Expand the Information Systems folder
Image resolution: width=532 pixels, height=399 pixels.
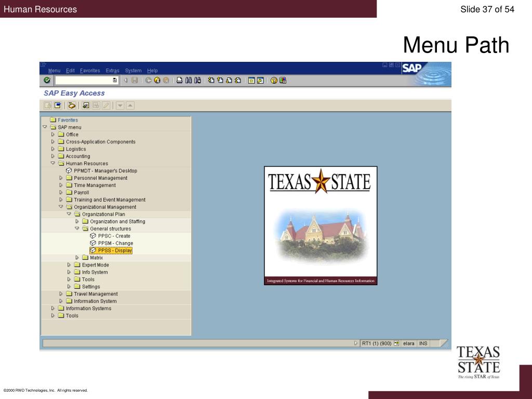(x=52, y=308)
